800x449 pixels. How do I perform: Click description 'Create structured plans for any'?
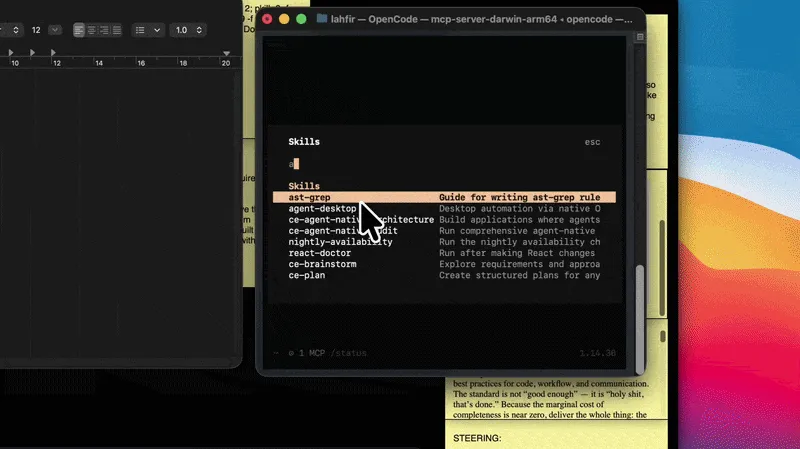tap(519, 276)
